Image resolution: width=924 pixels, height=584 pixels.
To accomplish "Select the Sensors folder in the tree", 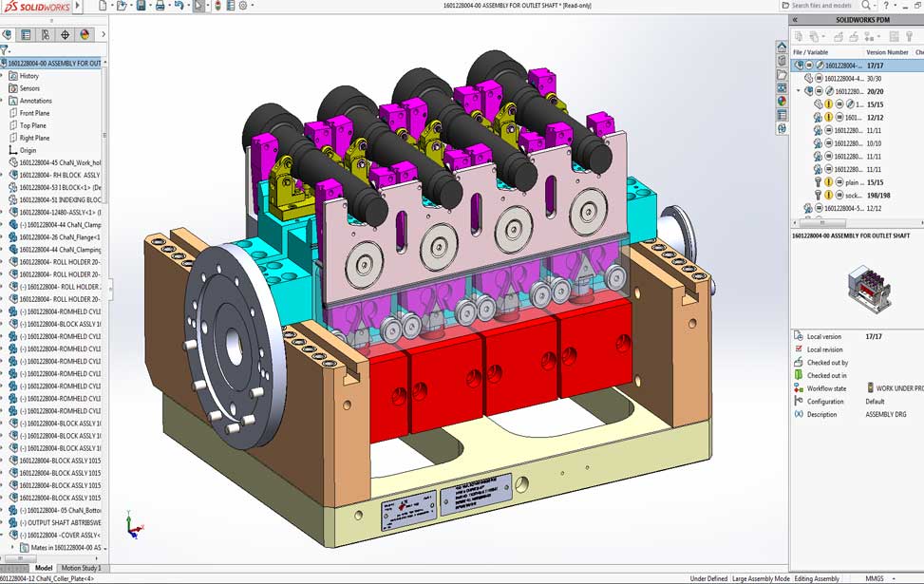I will [x=29, y=88].
